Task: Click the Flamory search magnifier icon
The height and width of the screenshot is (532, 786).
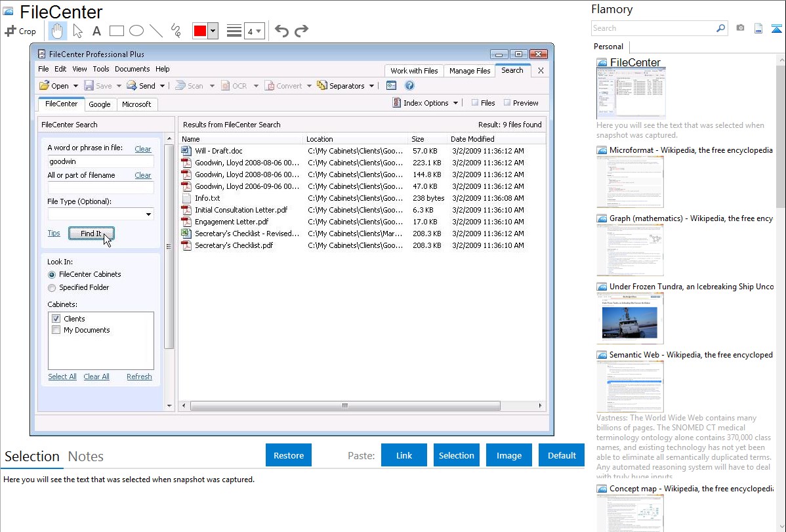Action: [720, 28]
